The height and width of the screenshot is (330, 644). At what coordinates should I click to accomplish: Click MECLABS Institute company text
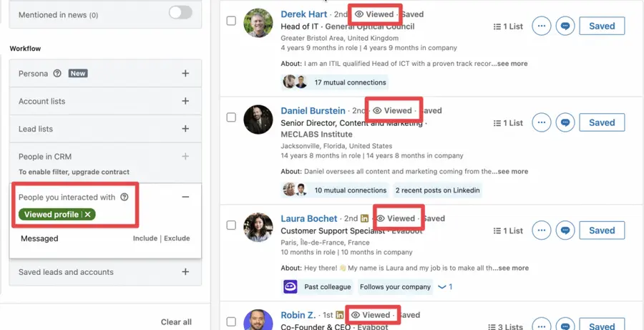pos(316,134)
